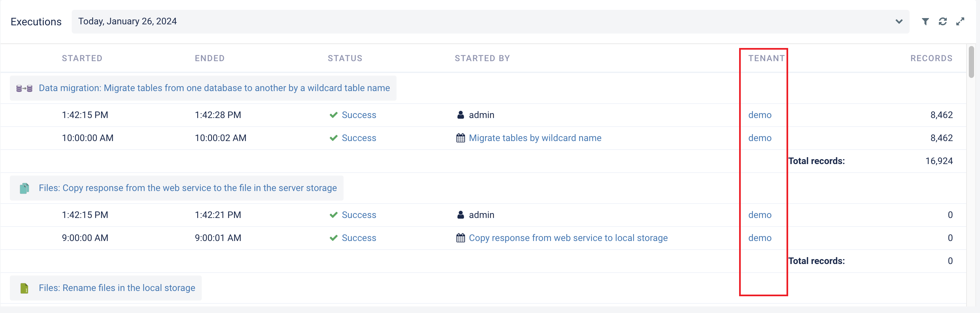Open Copy response from web service schedule
980x313 pixels.
click(x=568, y=238)
